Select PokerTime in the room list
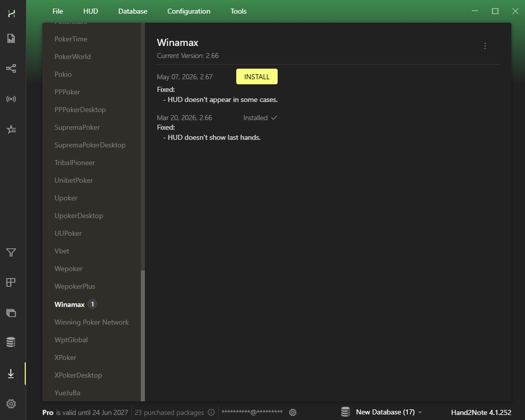 point(71,39)
